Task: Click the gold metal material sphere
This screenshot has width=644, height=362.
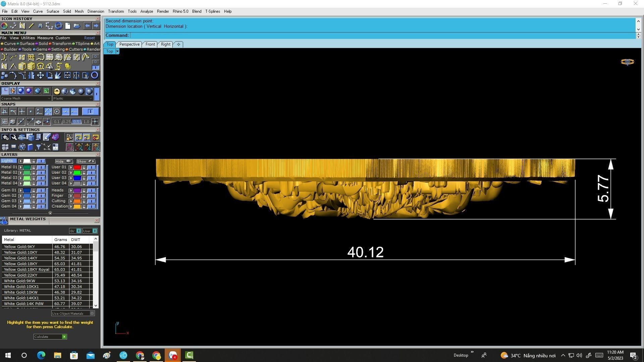Action: click(56, 91)
